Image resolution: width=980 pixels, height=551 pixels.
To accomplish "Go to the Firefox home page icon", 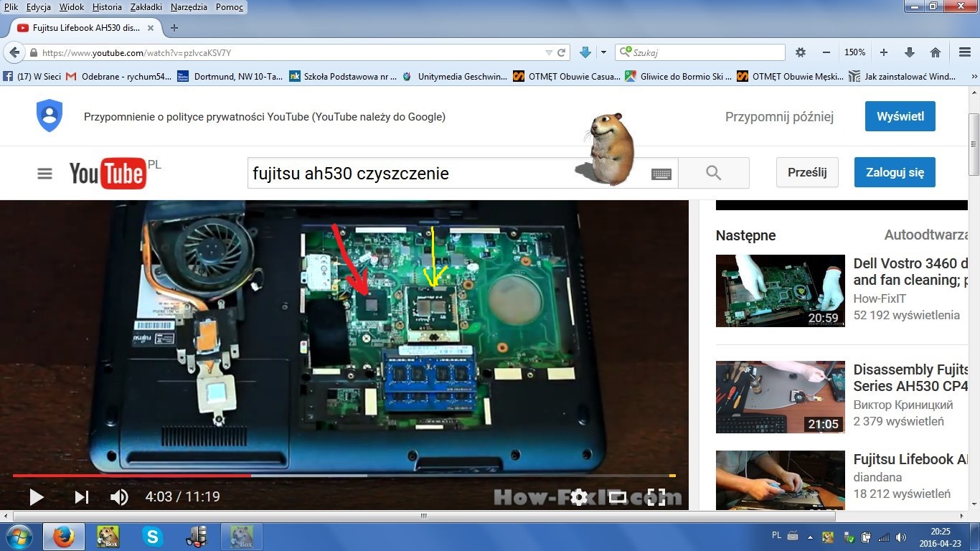I will click(936, 52).
